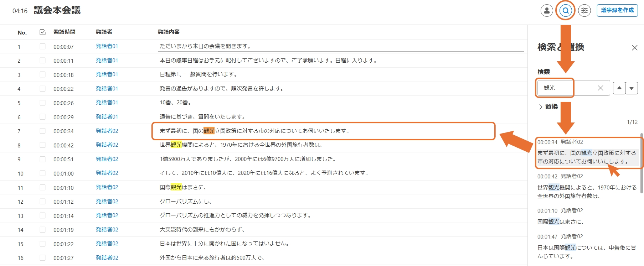
Task: Go to previous search match arrow
Action: [619, 88]
